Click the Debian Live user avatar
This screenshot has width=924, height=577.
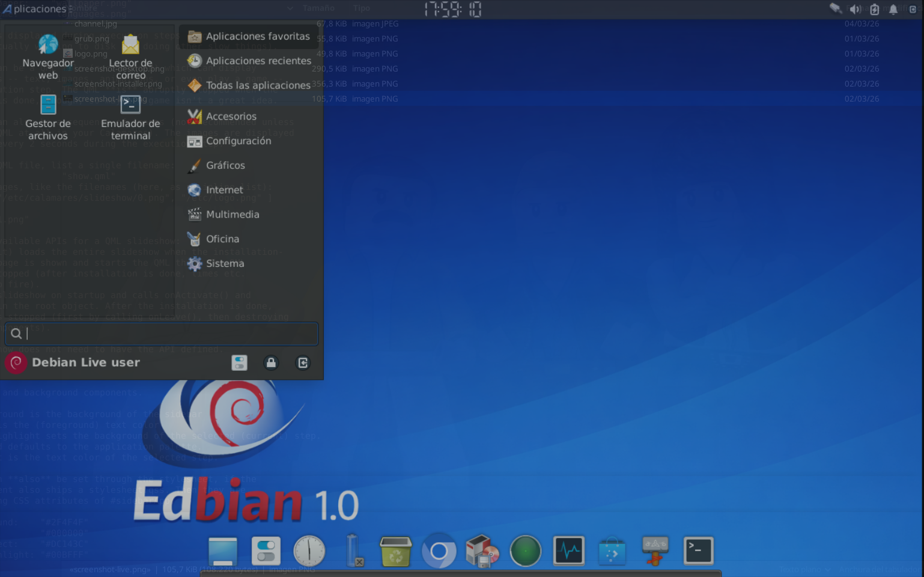(x=16, y=362)
